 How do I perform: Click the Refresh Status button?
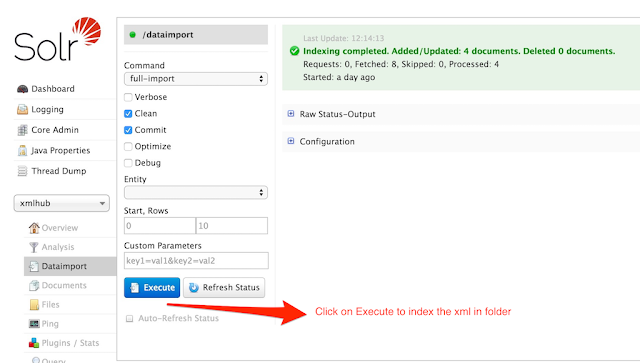point(224,287)
